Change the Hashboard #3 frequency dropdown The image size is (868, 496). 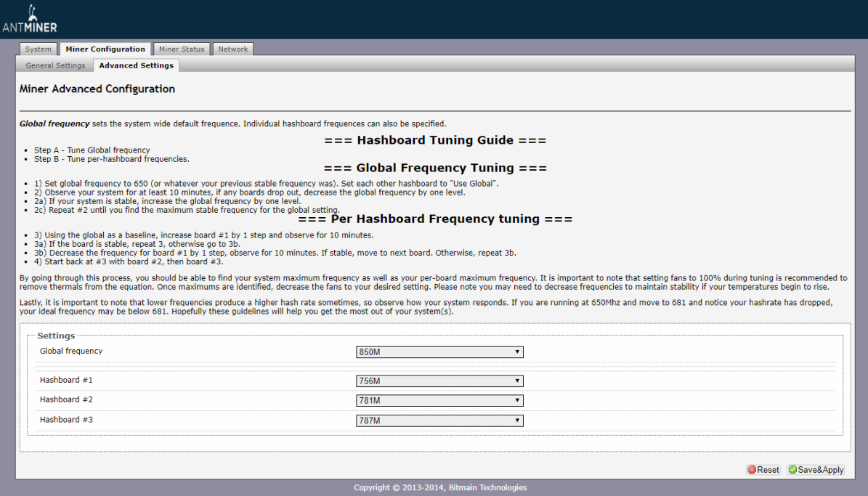click(439, 420)
